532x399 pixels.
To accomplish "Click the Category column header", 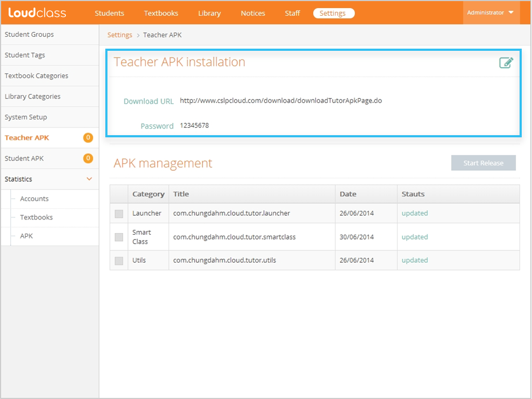I will point(149,194).
